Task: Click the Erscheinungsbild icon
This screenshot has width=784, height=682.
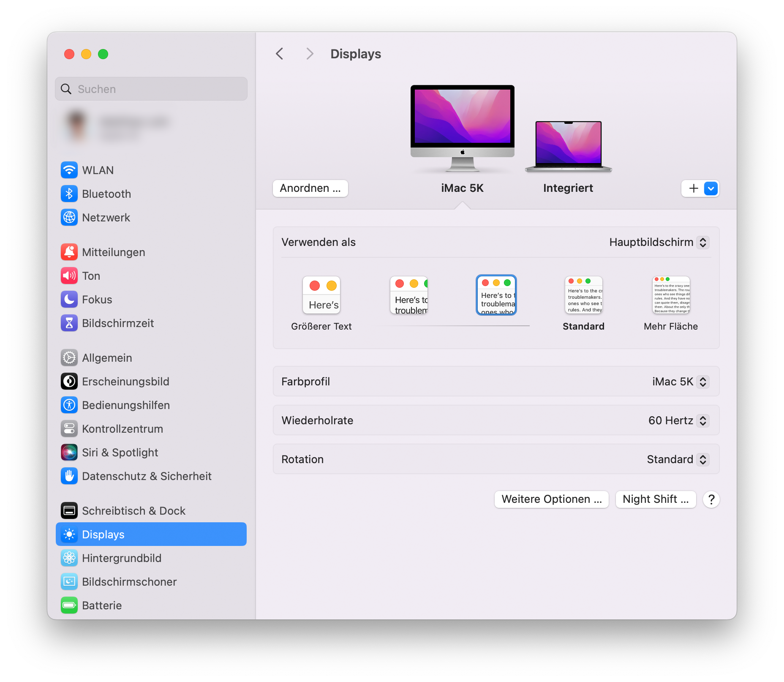Action: (x=69, y=382)
